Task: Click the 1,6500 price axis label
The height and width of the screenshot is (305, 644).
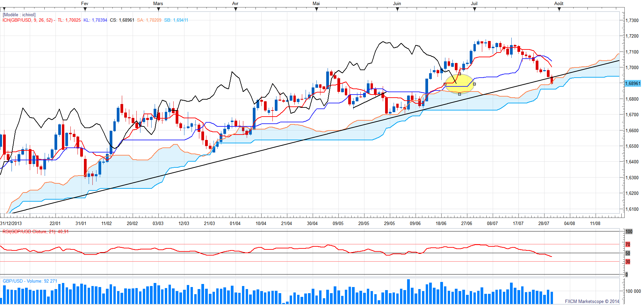Action: [x=632, y=146]
